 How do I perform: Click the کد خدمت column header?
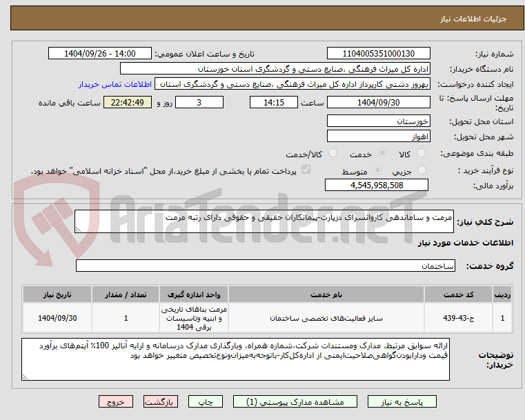pyautogui.click(x=458, y=294)
